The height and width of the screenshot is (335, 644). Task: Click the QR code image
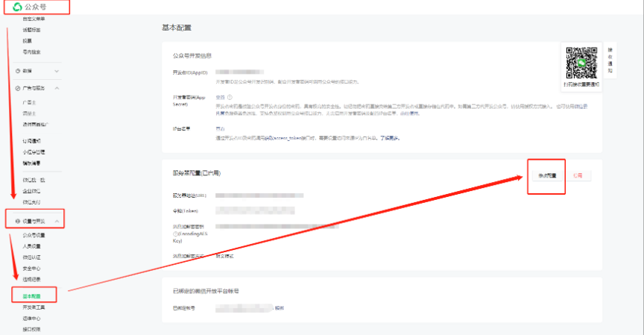(581, 63)
